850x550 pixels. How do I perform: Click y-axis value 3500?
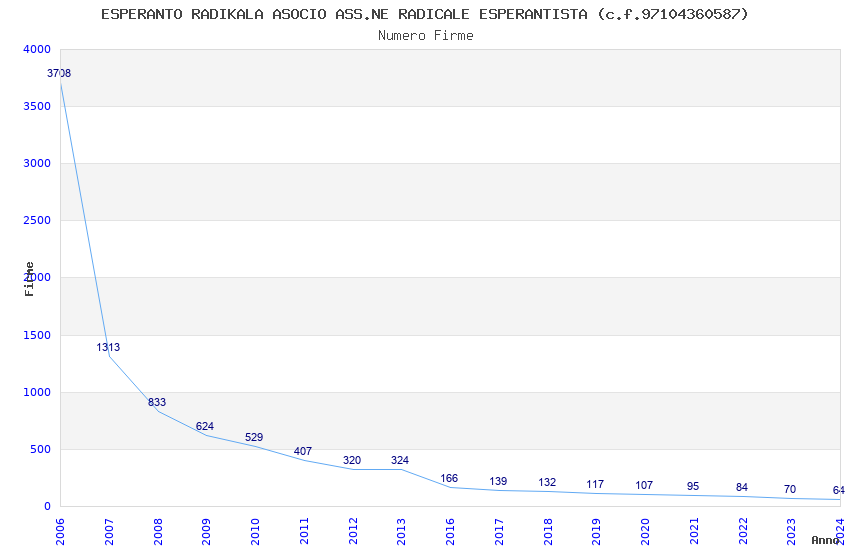37,106
